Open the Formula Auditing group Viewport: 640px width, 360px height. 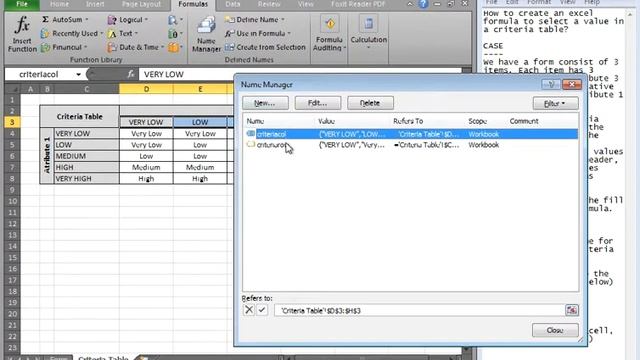pyautogui.click(x=329, y=34)
